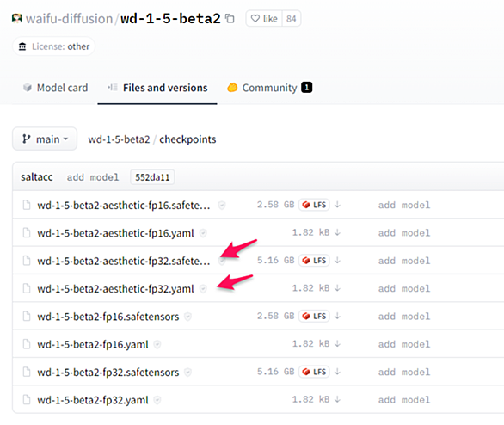
Task: Select the Files and versions tab
Action: coord(157,88)
